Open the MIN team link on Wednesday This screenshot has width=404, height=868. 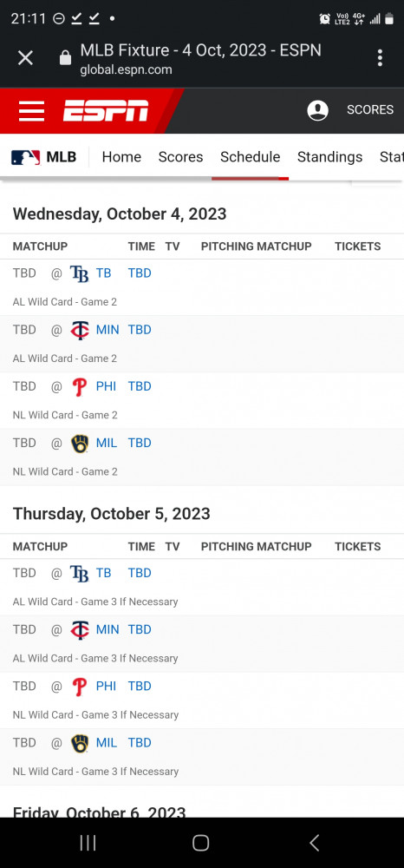click(x=108, y=330)
